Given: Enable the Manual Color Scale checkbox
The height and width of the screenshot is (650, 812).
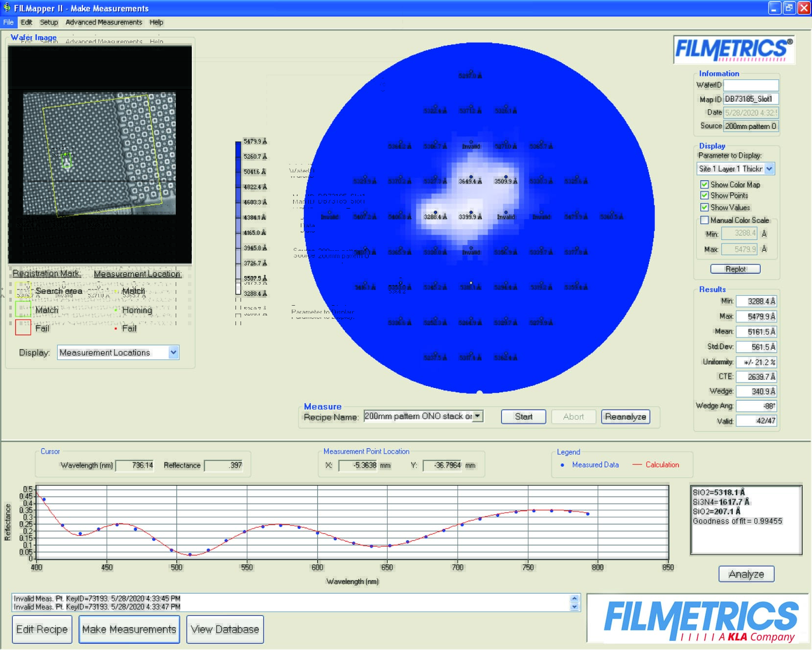Looking at the screenshot, I should click(704, 220).
